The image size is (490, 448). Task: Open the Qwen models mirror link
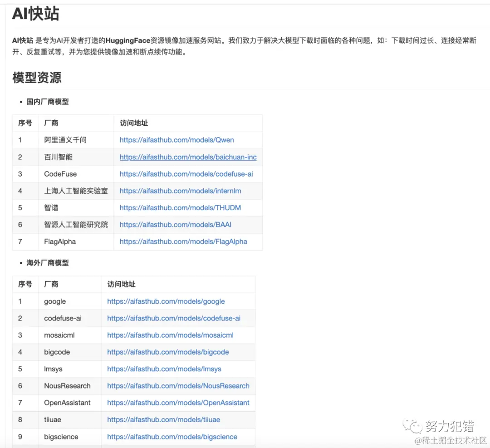(x=176, y=140)
